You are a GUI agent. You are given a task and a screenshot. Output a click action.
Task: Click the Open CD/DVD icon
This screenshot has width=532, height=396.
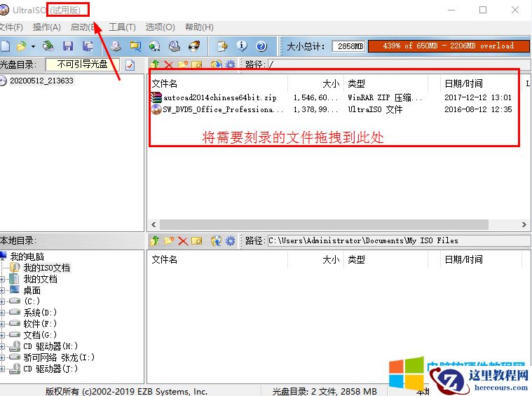(x=48, y=46)
